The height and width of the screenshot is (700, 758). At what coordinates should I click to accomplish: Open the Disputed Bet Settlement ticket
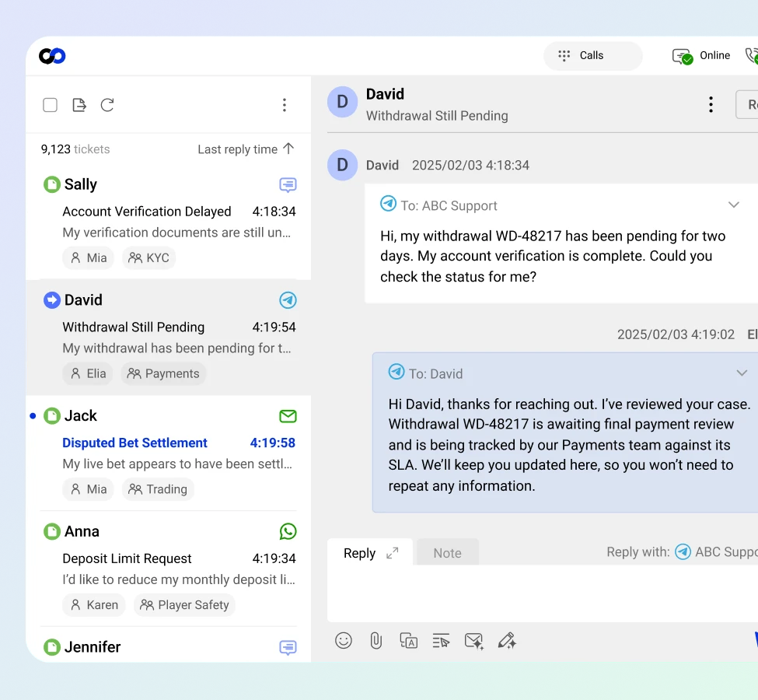point(134,443)
